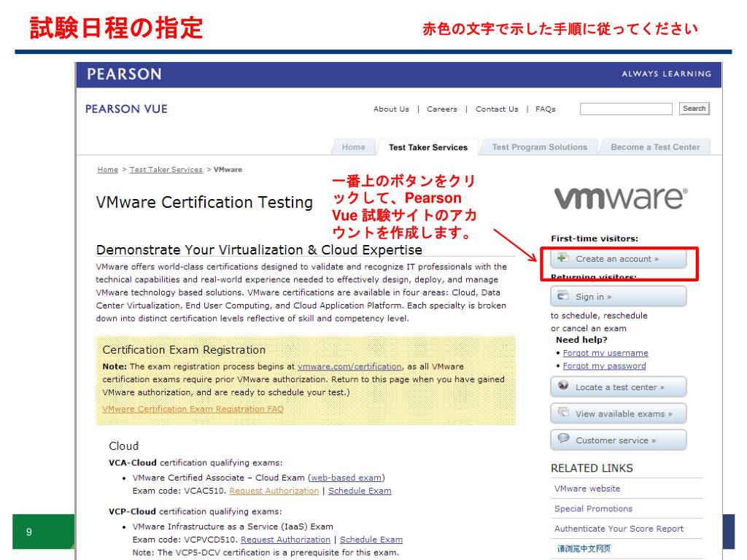Click the PEARSON logo in header banner

point(124,74)
